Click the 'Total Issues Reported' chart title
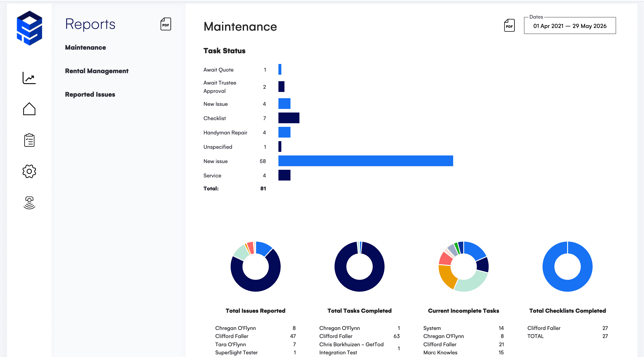This screenshot has width=644, height=357. pos(255,311)
